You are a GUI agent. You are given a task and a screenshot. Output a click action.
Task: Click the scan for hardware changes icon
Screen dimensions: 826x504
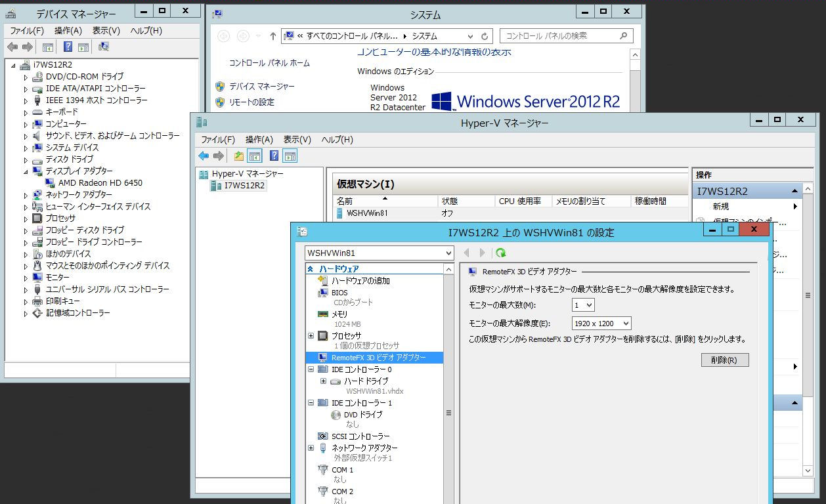click(x=103, y=47)
